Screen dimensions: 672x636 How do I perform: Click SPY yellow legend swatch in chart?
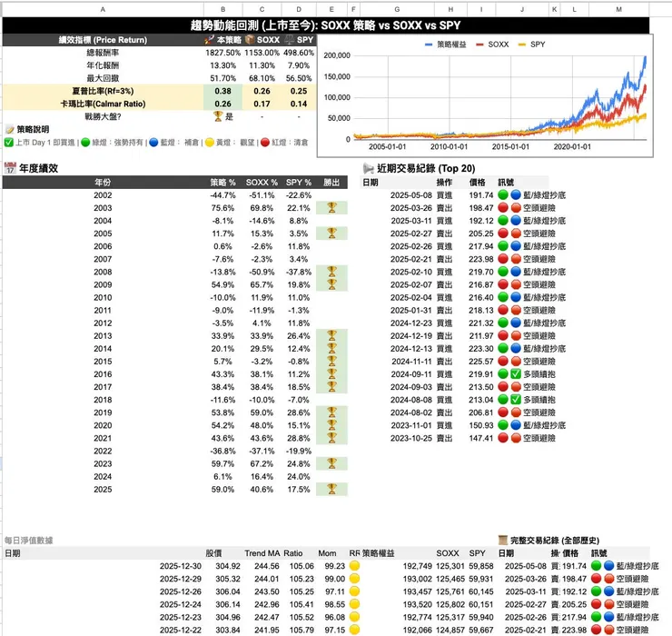(521, 45)
